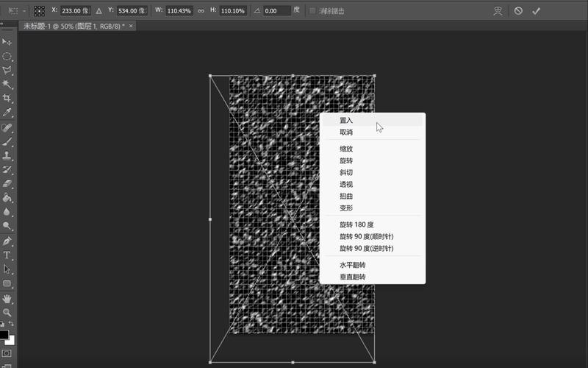This screenshot has height=368, width=588.
Task: Select the Elliptical Marquee tool
Action: pyautogui.click(x=7, y=57)
